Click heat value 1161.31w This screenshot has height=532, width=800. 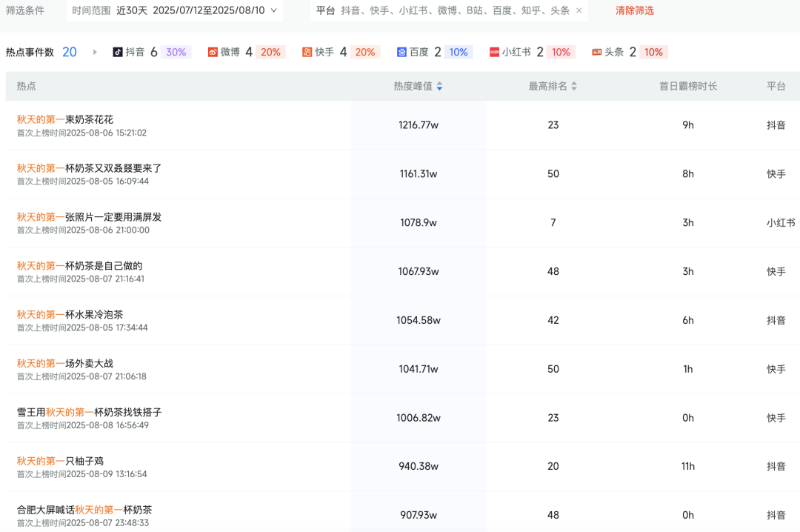pos(419,174)
